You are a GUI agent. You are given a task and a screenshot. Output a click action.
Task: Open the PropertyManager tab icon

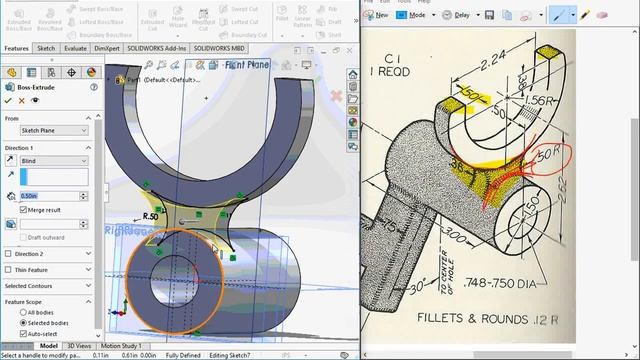[x=31, y=73]
